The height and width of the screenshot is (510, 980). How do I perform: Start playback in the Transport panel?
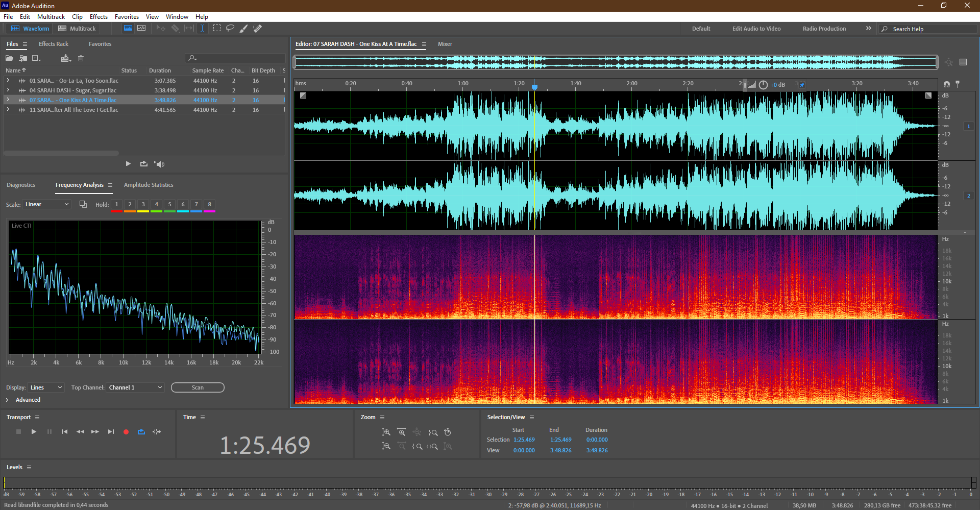[x=34, y=432]
